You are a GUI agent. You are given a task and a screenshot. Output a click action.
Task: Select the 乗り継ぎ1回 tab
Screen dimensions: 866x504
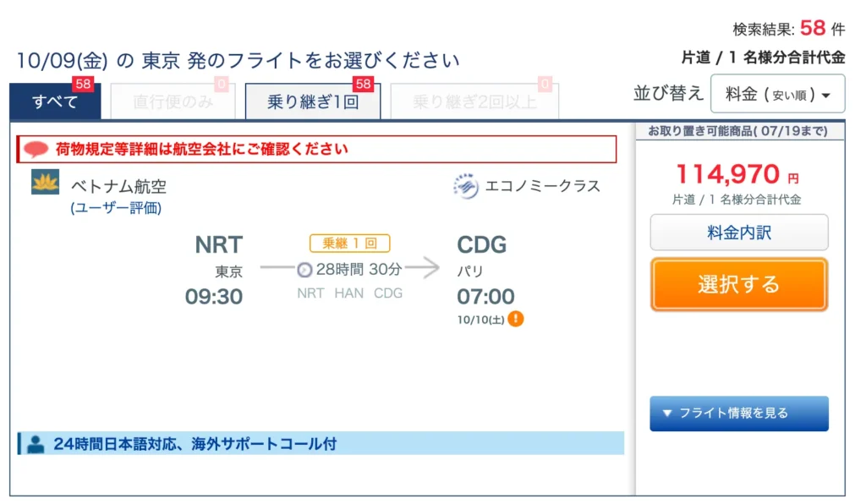tap(313, 101)
